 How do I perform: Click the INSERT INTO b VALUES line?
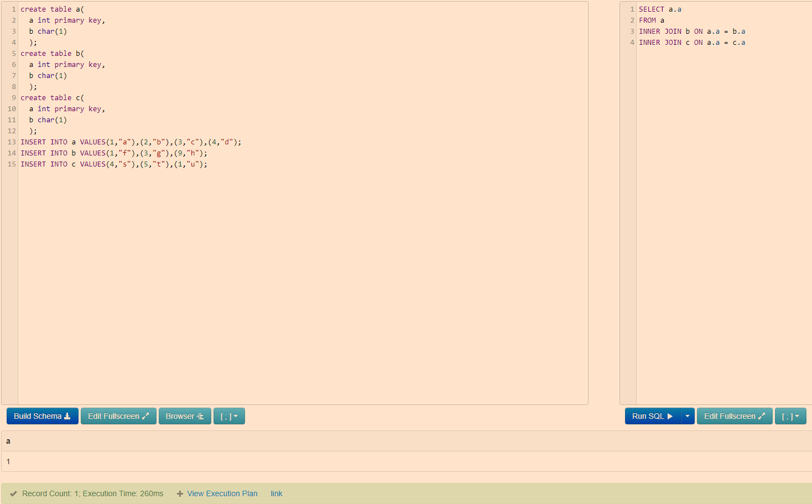114,153
